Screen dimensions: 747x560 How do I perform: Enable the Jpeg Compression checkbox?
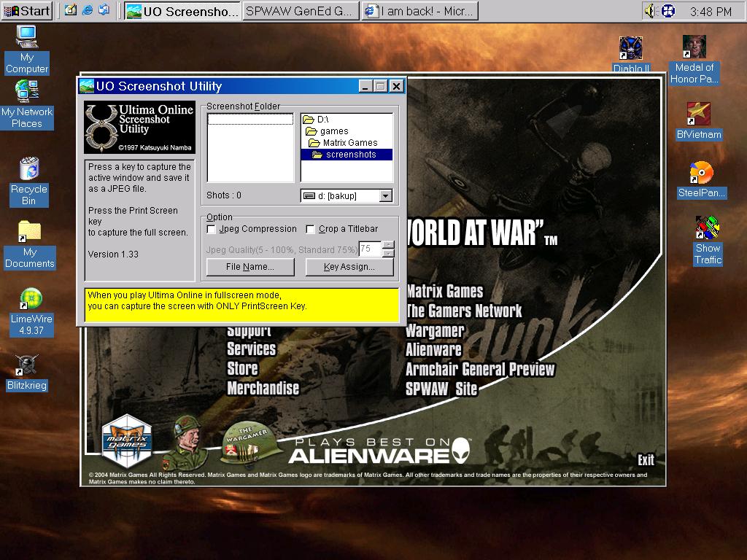[211, 230]
